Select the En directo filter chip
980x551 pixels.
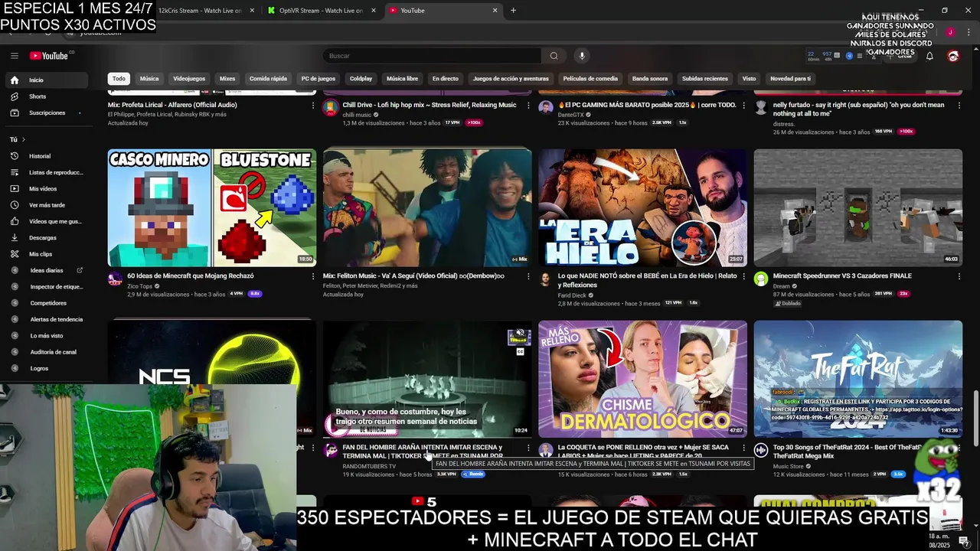pyautogui.click(x=445, y=79)
